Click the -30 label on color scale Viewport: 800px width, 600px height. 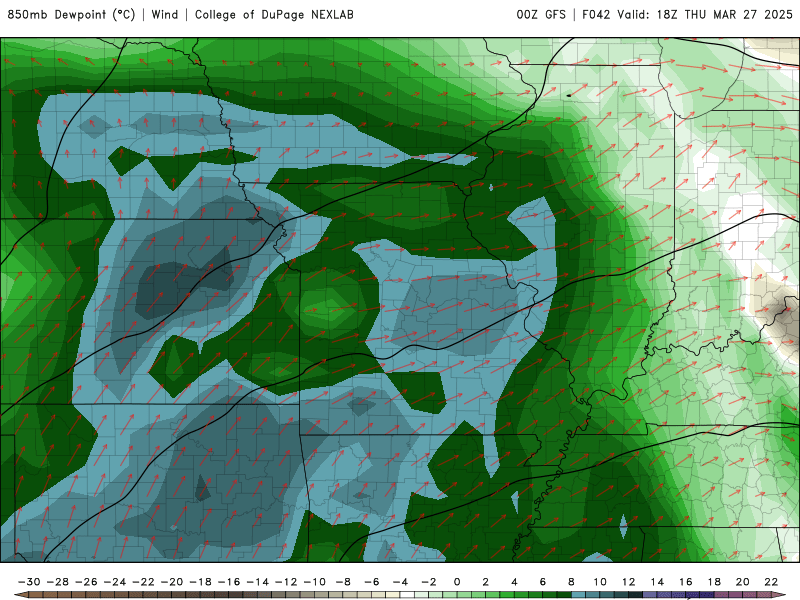click(x=29, y=582)
